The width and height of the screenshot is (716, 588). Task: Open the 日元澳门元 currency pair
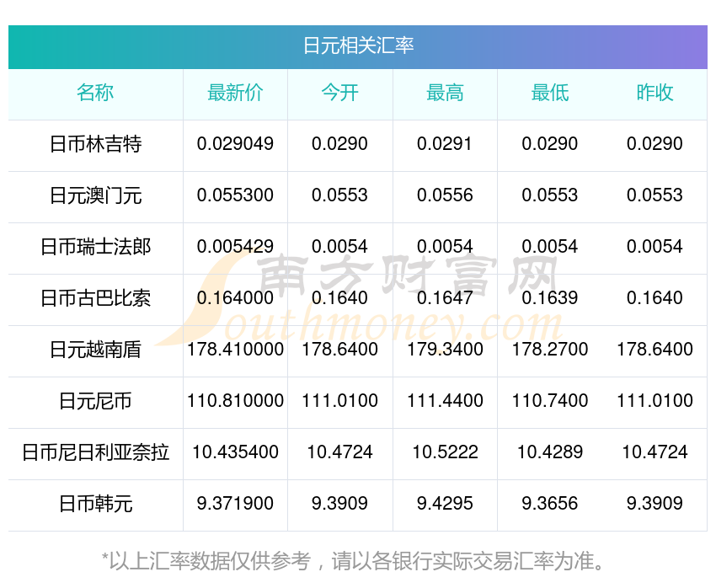click(x=95, y=195)
